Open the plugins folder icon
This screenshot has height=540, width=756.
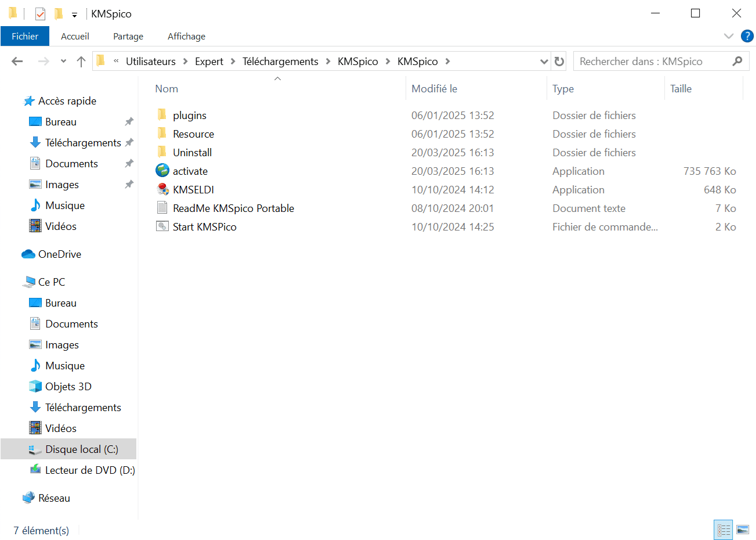pyautogui.click(x=162, y=115)
